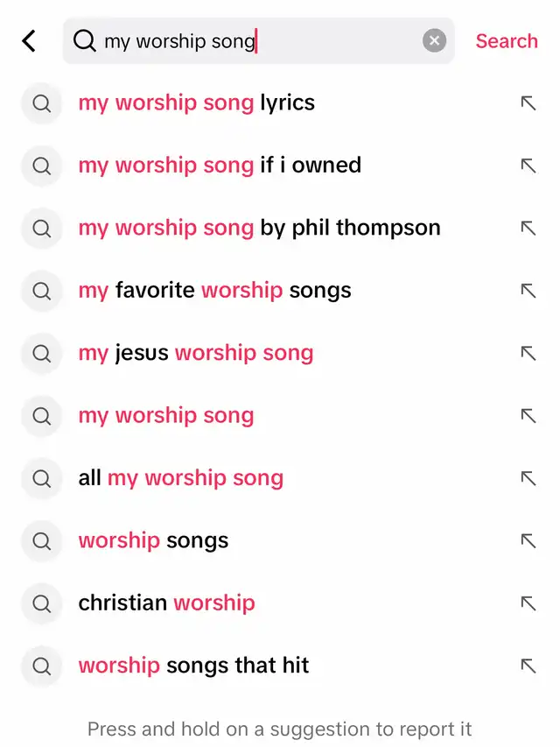The image size is (560, 747).
Task: Tap arrow beside "my worship song if i owned"
Action: (528, 166)
